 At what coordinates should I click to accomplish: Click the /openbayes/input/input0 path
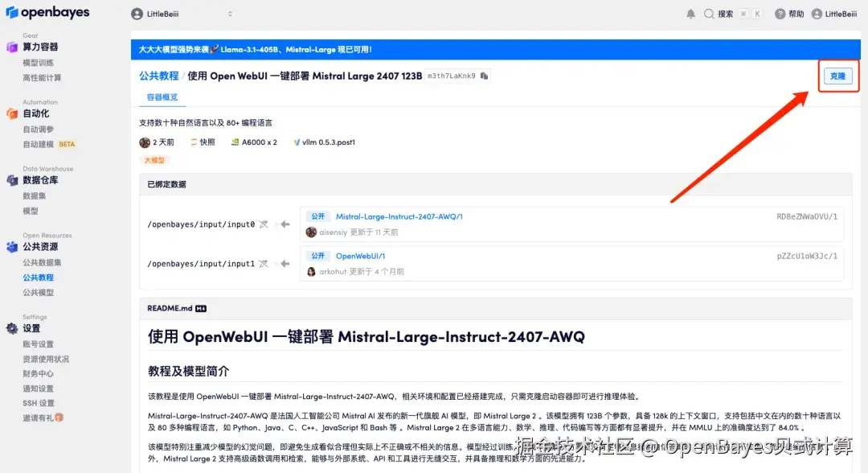(201, 224)
